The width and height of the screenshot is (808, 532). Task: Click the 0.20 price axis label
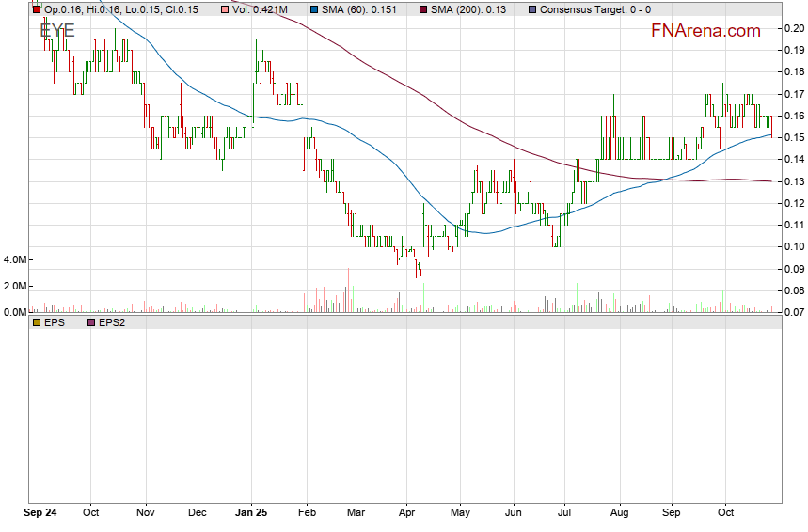793,28
